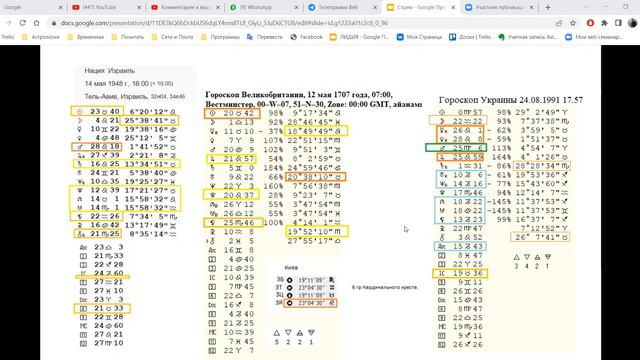The image size is (640, 360).
Task: Click the 'Тель-Авив, Израиль' location line
Action: (135, 97)
